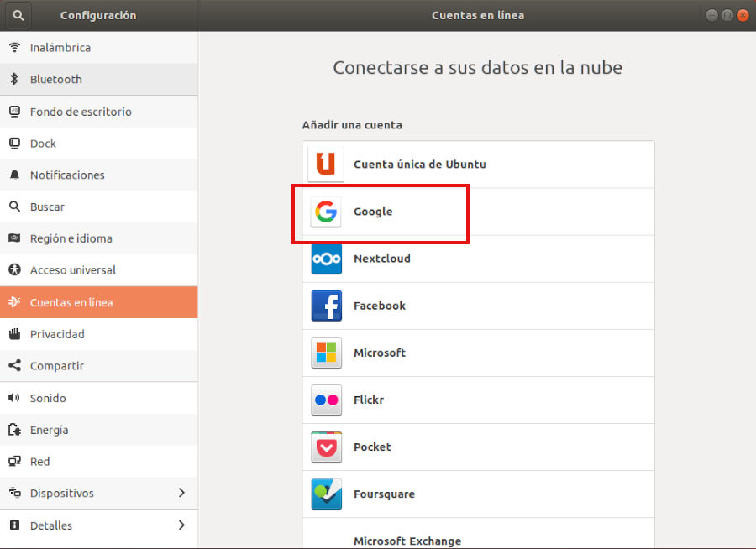Image resolution: width=756 pixels, height=549 pixels.
Task: Click the Microsoft logo icon
Action: 327,353
